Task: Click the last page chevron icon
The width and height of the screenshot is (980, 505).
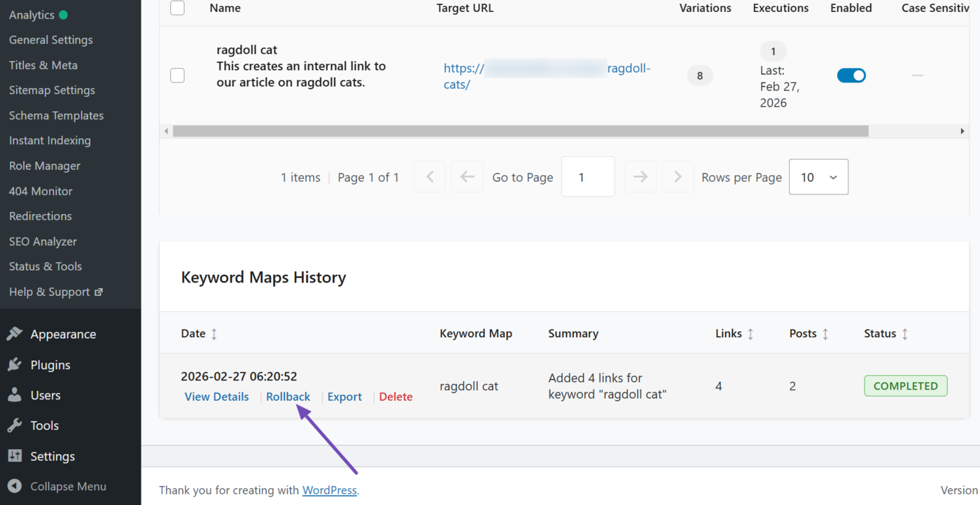Action: (x=678, y=176)
